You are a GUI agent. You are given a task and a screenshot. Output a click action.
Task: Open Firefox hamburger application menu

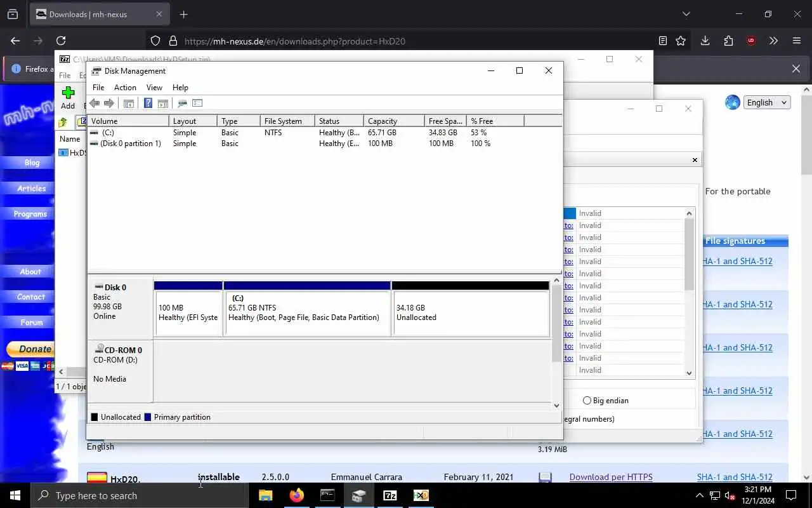point(797,41)
